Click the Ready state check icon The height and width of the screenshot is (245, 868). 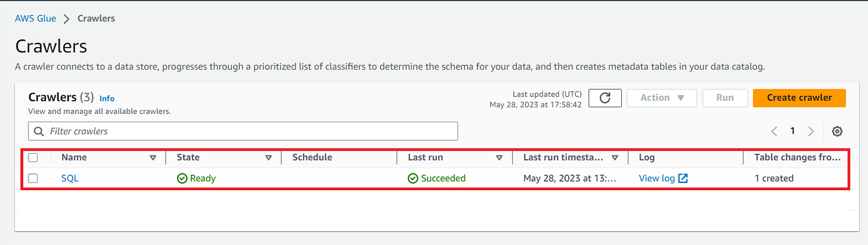(182, 178)
